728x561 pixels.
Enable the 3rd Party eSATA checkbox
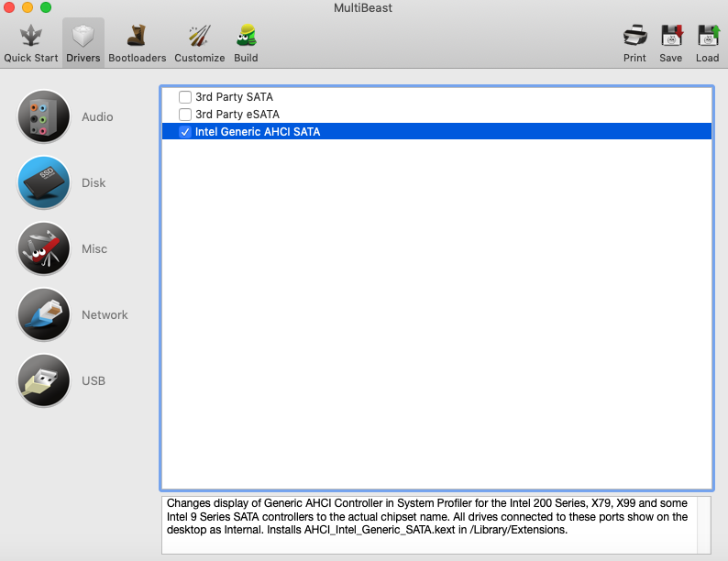(185, 115)
